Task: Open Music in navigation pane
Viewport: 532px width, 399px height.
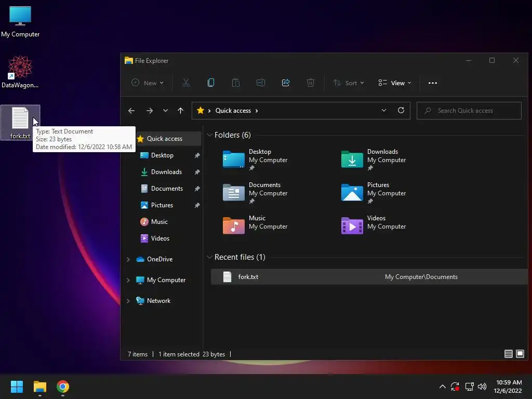Action: 159,221
